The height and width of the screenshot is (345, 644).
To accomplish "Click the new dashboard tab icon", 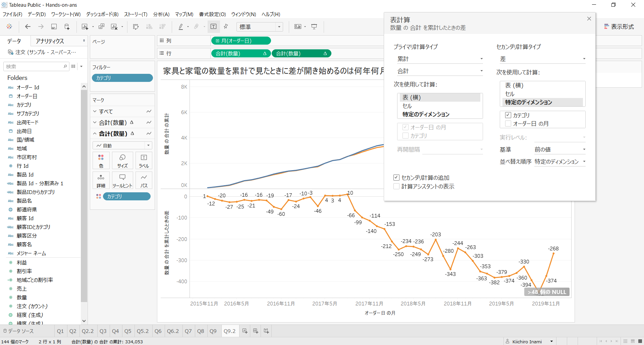I will [256, 331].
